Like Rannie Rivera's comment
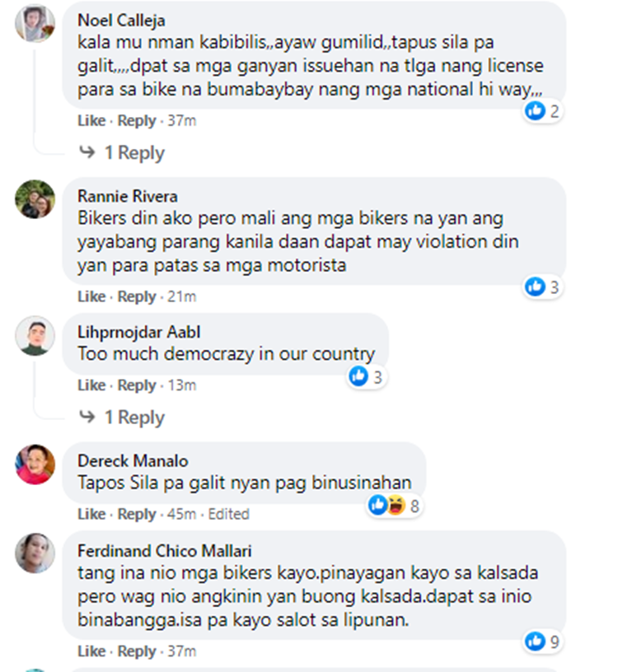 tap(91, 296)
